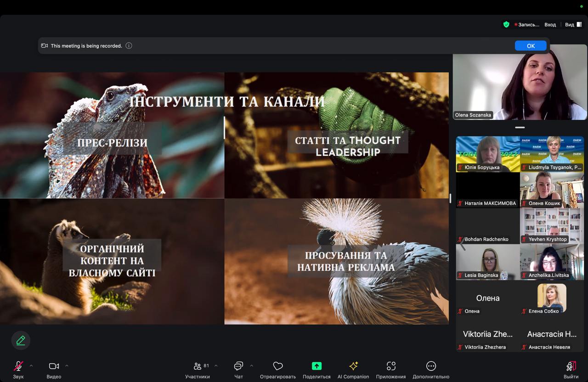Click the Share screen green icon
This screenshot has height=382, width=588.
[317, 366]
